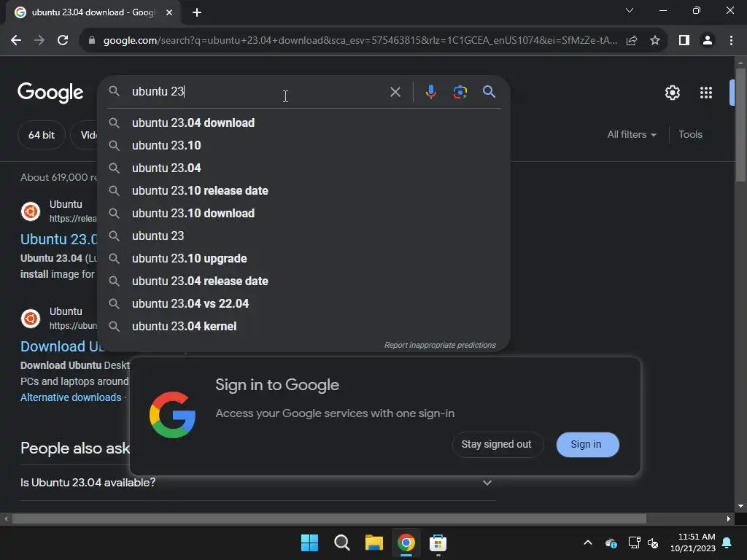The height and width of the screenshot is (560, 747).
Task: Open the All filters dropdown
Action: pyautogui.click(x=632, y=135)
